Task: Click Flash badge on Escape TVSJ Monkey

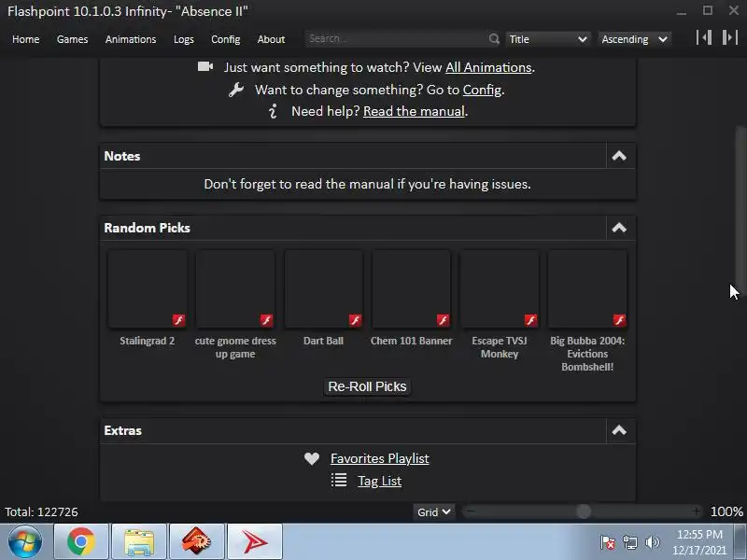Action: [530, 320]
